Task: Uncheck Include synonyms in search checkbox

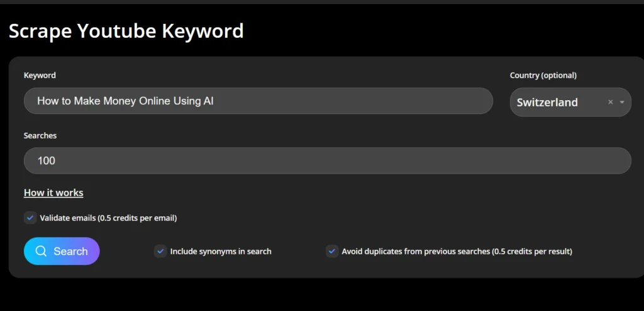Action: coord(160,251)
